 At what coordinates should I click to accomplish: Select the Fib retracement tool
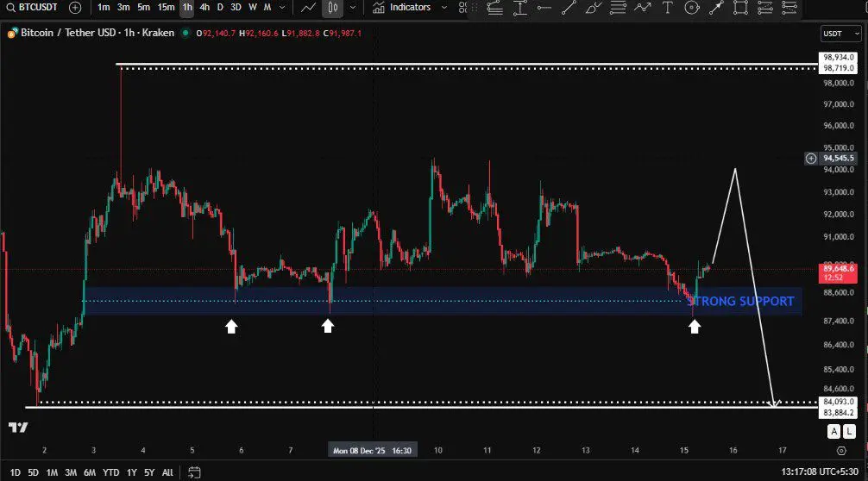click(495, 8)
